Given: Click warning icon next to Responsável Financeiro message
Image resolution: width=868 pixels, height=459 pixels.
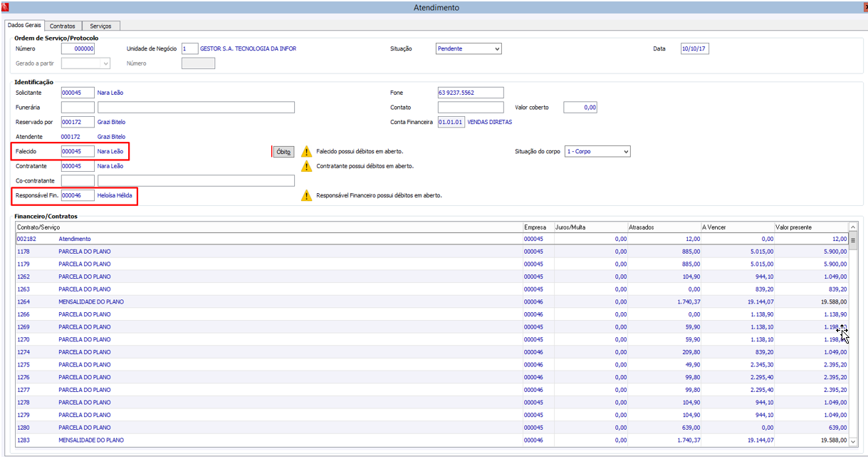Looking at the screenshot, I should pos(306,195).
